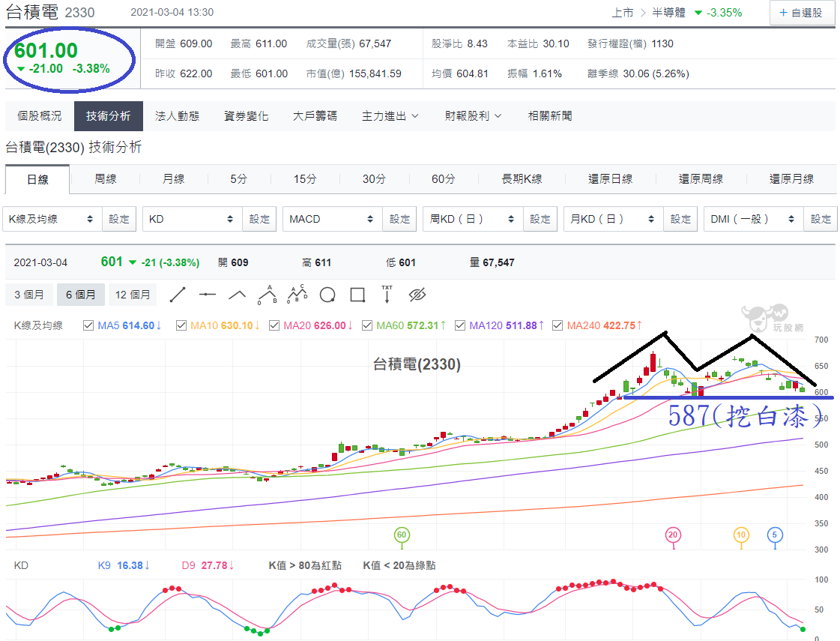Open the 大戶籌碼 tab

[315, 116]
